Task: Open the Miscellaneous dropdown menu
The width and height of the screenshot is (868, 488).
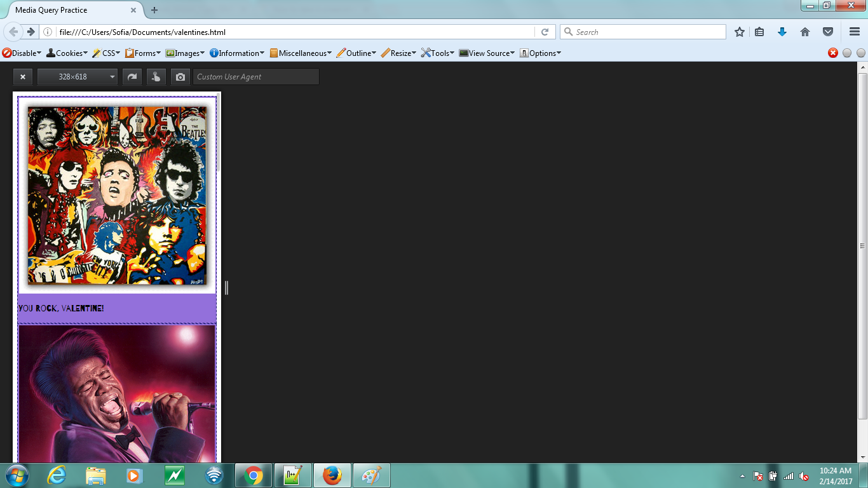Action: [x=300, y=53]
